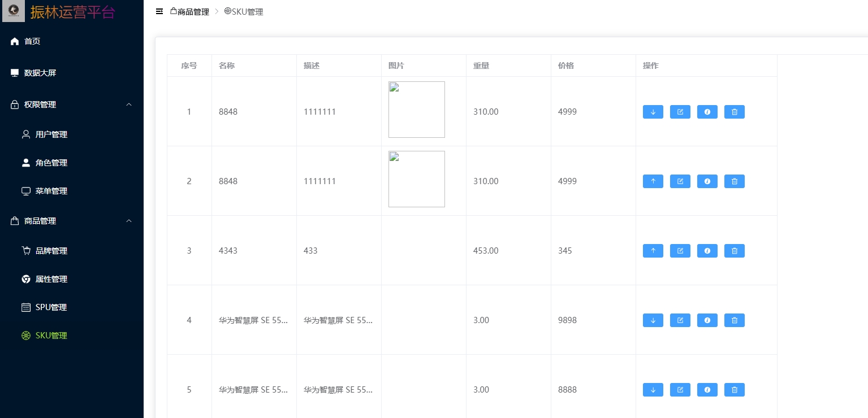Click the platform logo image
Image resolution: width=868 pixels, height=418 pixels.
coord(14,11)
